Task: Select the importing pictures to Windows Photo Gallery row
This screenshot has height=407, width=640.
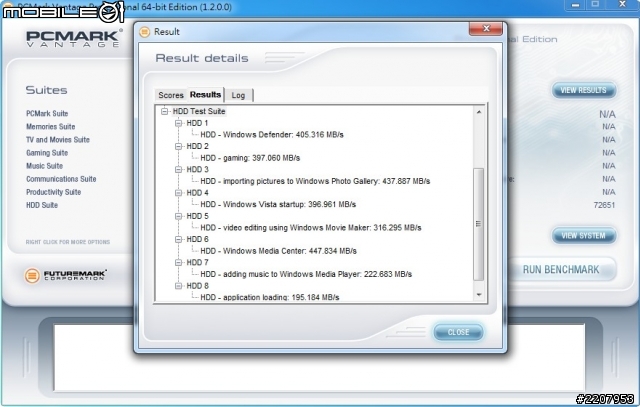Action: [x=315, y=181]
